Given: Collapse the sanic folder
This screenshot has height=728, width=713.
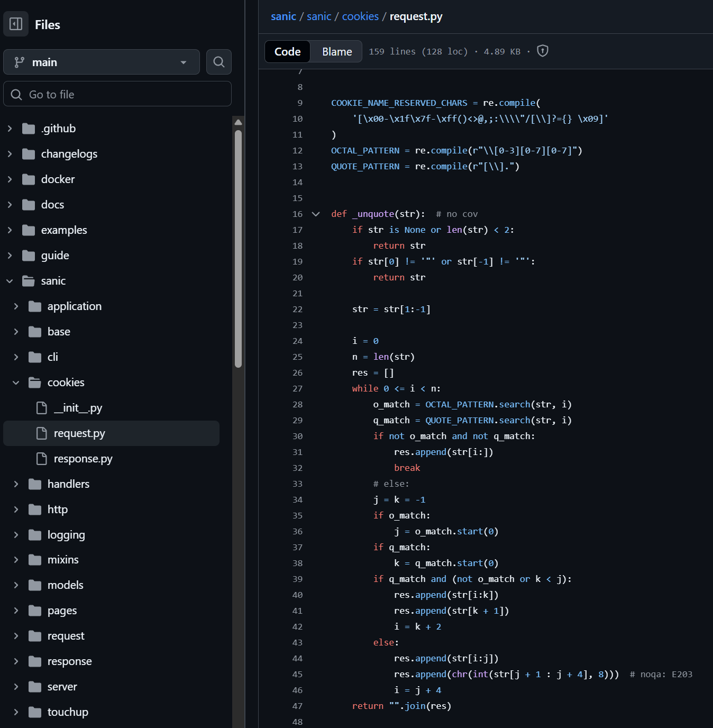Looking at the screenshot, I should [x=10, y=281].
